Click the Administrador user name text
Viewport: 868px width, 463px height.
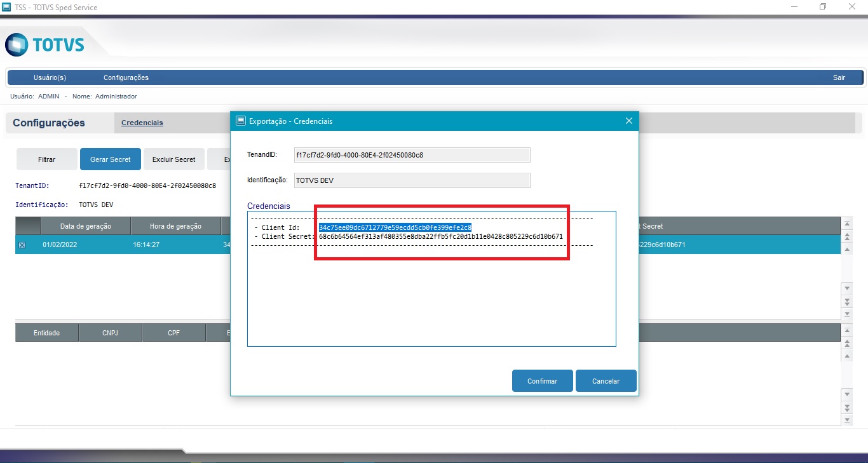[116, 97]
